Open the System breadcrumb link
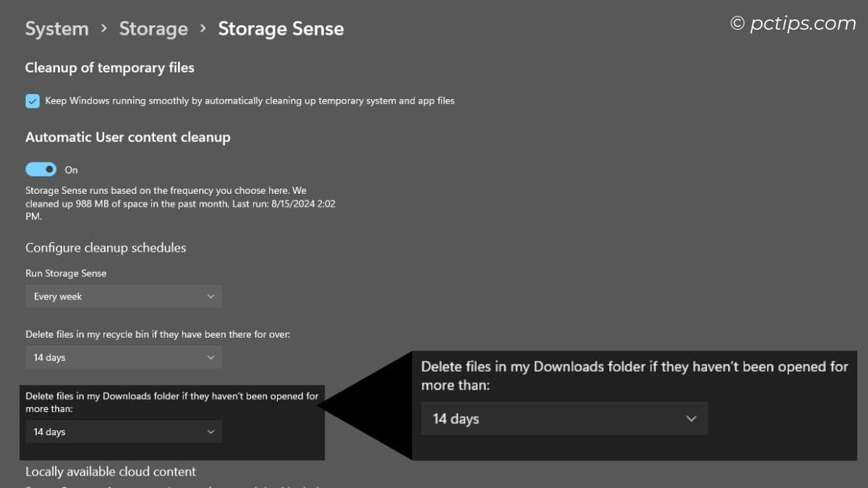The image size is (868, 488). (x=56, y=29)
